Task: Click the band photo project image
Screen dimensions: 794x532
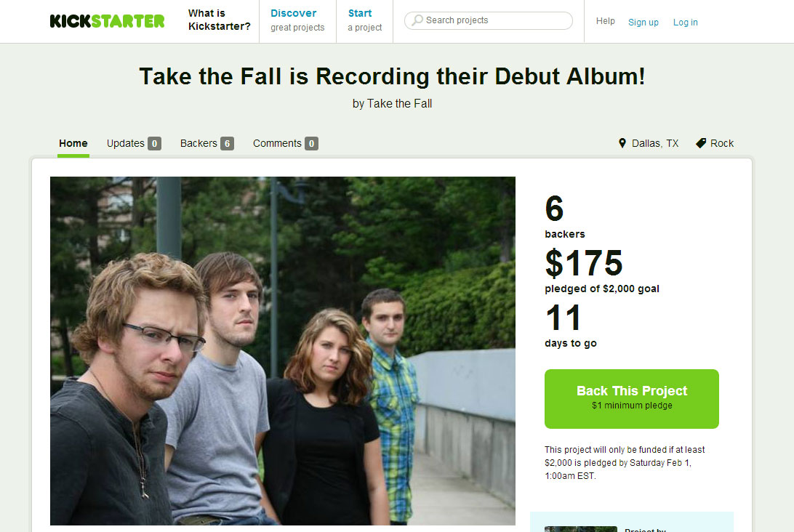Action: click(x=283, y=351)
